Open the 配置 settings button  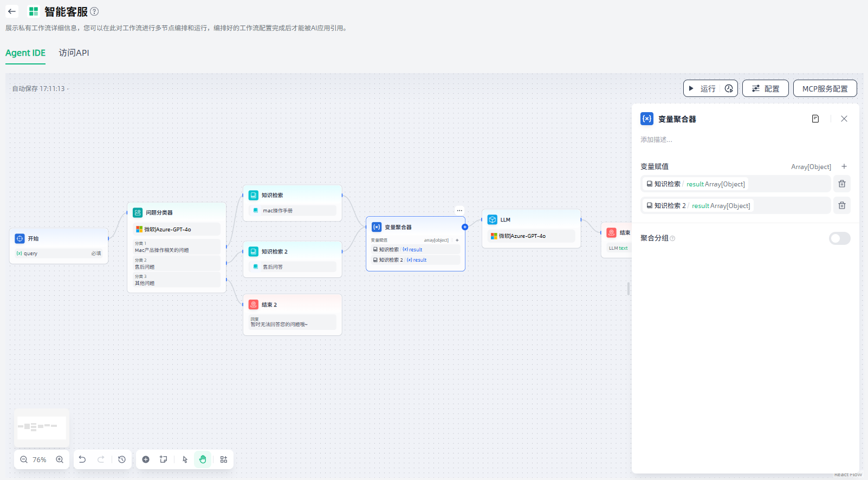point(765,88)
